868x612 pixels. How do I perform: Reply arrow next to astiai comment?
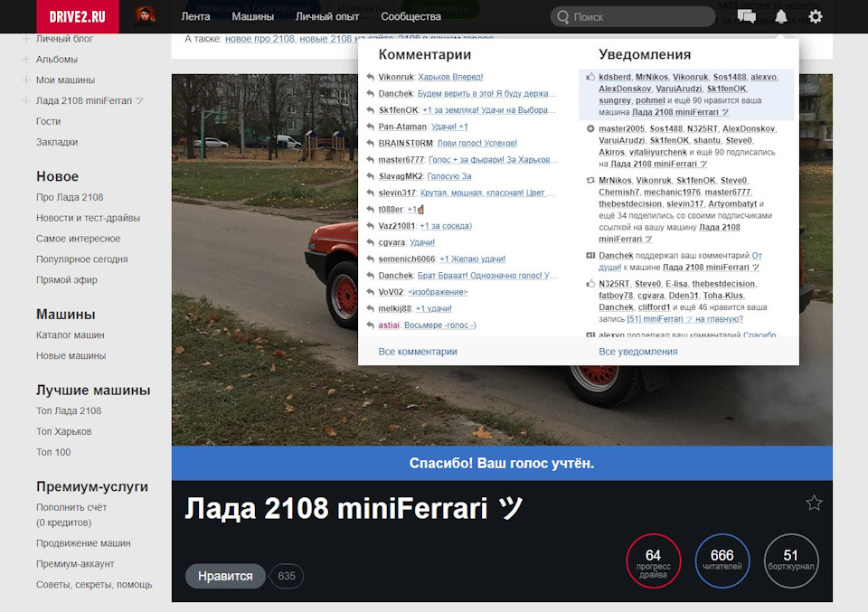click(371, 325)
